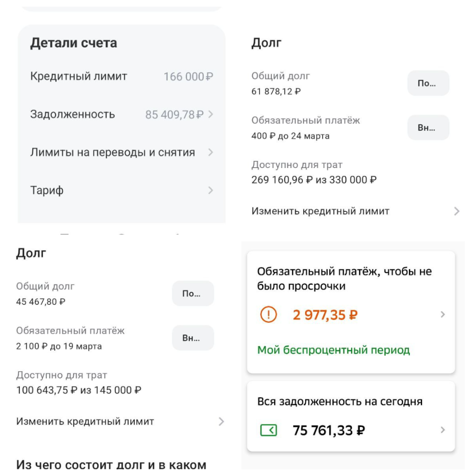Open the chevron beside 2 977,35 ₽ payment

(443, 315)
